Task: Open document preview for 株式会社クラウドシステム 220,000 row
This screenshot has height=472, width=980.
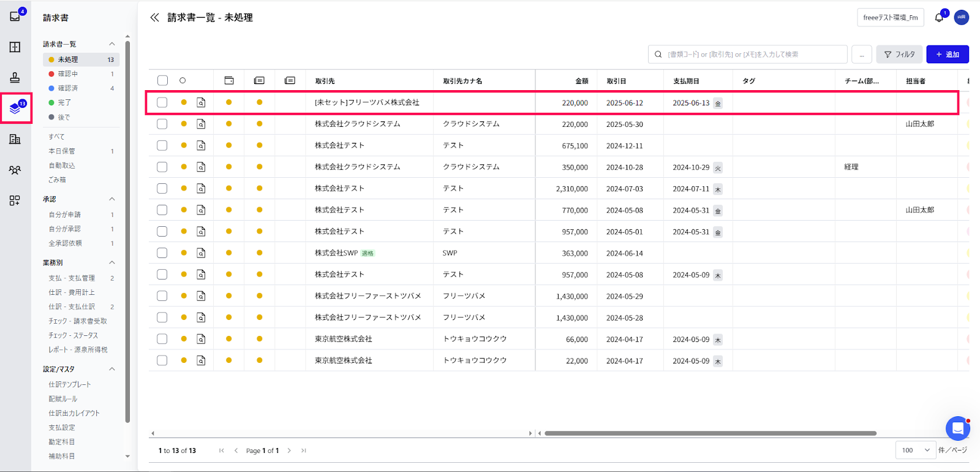Action: point(201,124)
